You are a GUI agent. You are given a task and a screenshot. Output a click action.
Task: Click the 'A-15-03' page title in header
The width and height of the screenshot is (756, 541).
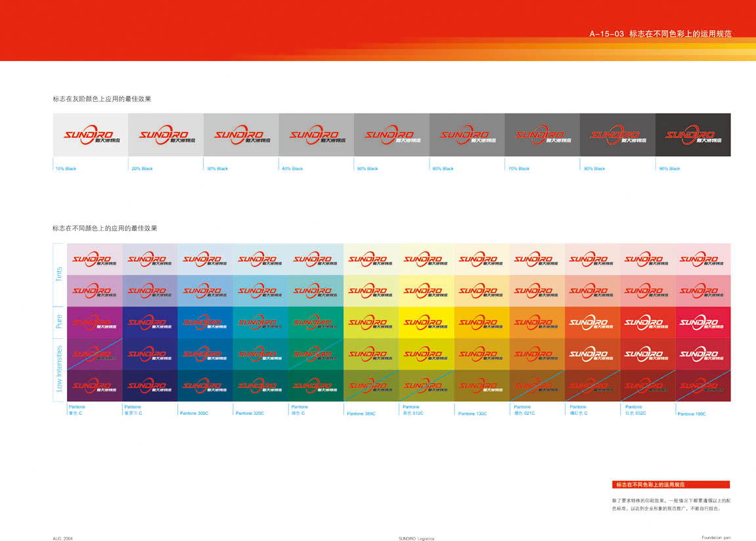point(606,33)
